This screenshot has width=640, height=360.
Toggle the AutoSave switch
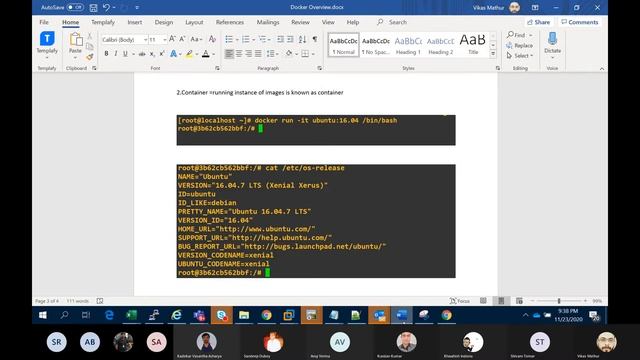point(75,7)
